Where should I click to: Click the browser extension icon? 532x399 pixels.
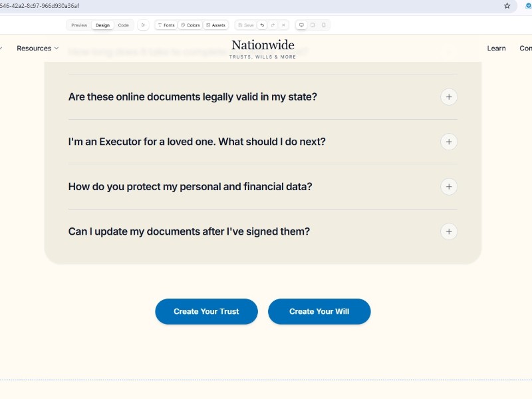[x=527, y=5]
